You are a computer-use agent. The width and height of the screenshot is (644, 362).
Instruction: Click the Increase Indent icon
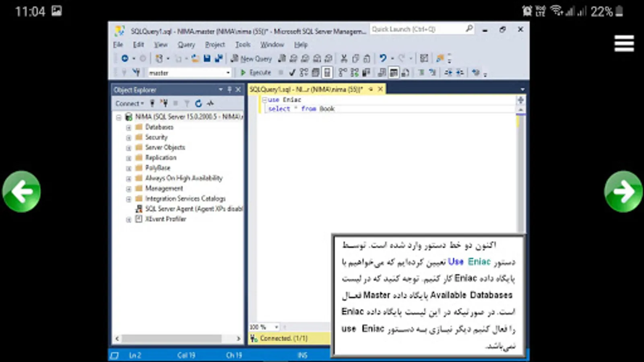459,72
